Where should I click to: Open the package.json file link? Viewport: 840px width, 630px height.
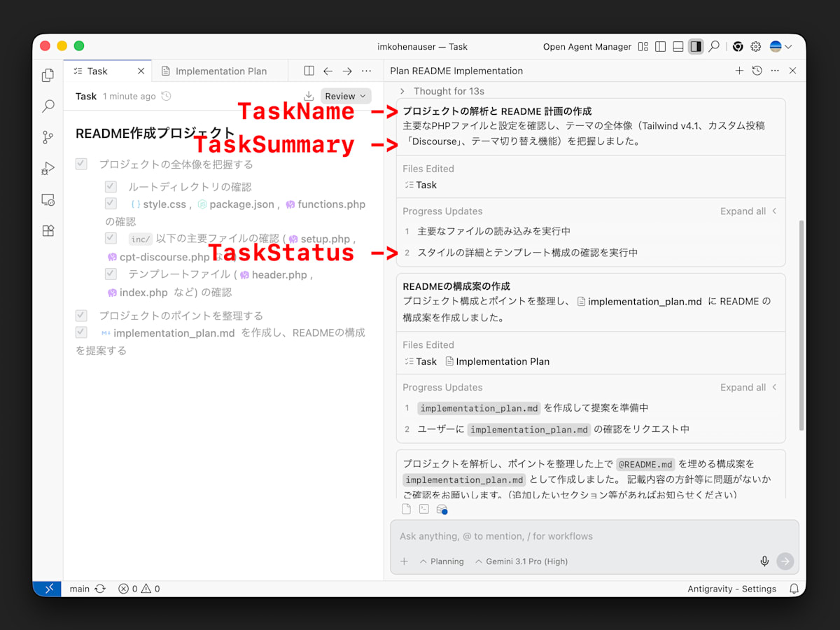pos(236,204)
